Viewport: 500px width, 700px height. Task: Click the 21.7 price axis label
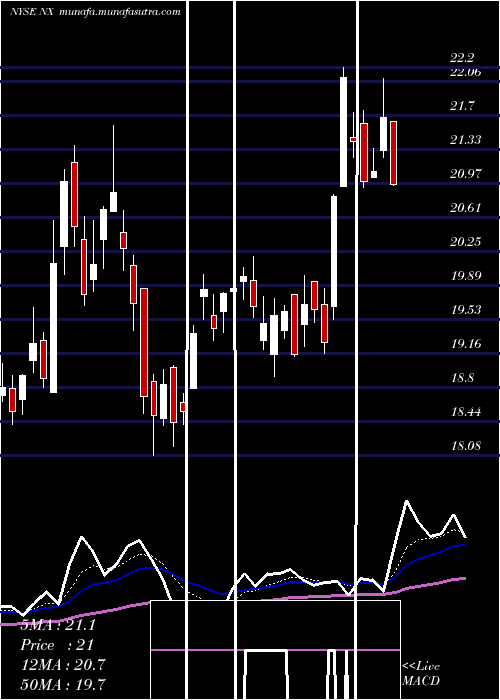click(x=462, y=106)
